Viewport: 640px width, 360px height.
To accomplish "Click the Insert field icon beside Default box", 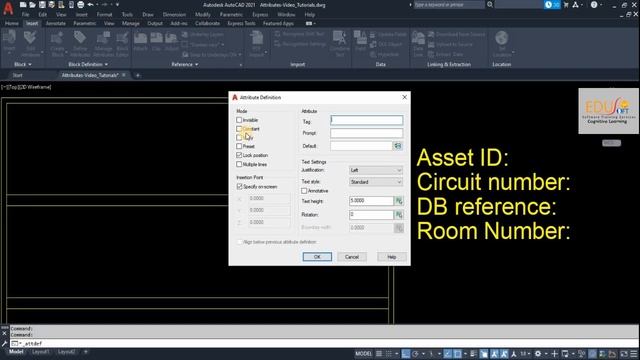I will 398,146.
